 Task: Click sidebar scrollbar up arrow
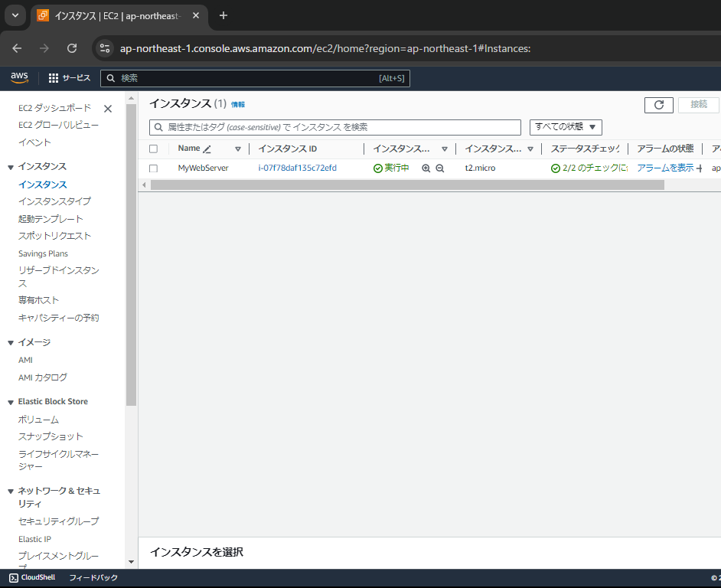131,98
